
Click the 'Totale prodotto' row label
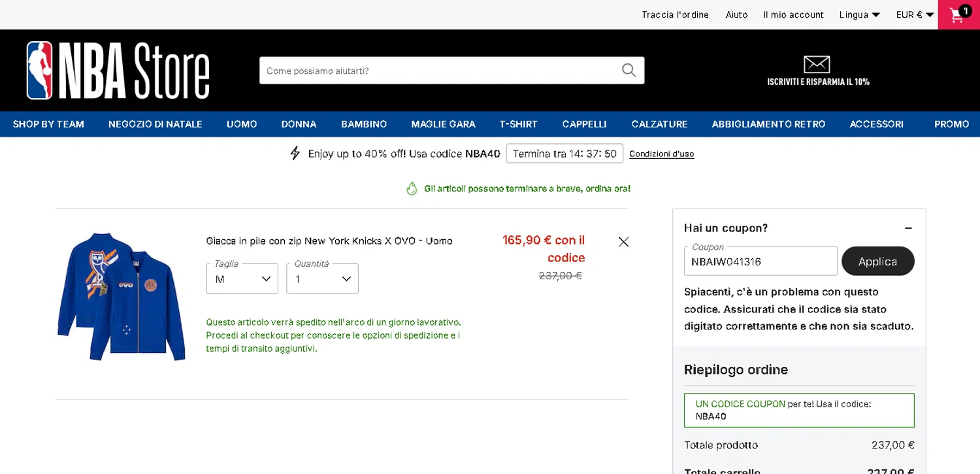(x=721, y=445)
